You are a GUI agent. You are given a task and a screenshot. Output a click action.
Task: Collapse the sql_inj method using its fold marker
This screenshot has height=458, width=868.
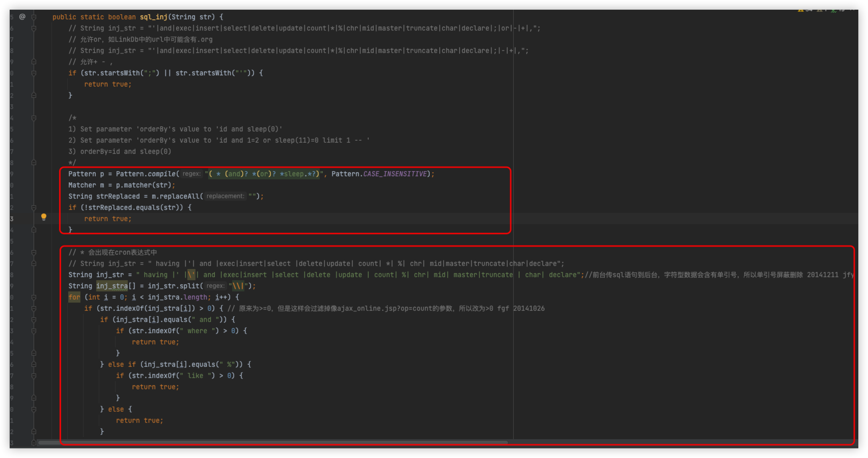[34, 17]
